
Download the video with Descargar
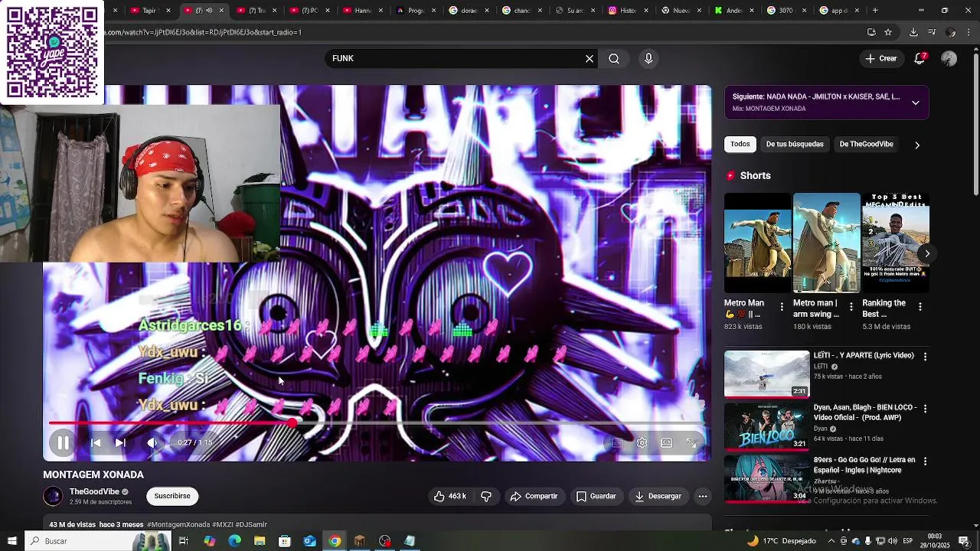tap(658, 496)
